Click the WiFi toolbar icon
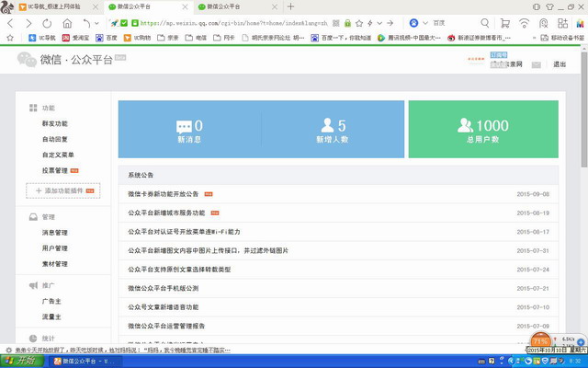The width and height of the screenshot is (588, 368). point(524,23)
